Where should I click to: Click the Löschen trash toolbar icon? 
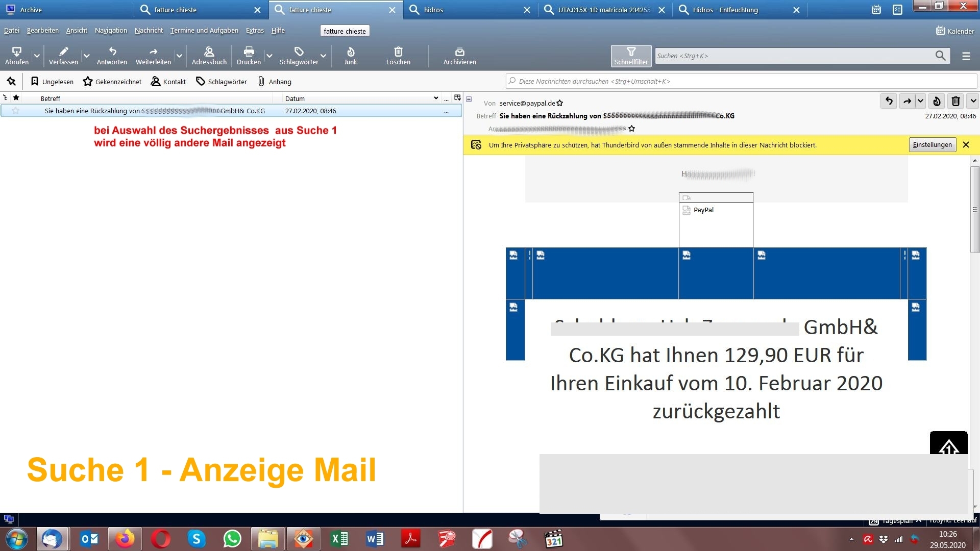coord(398,52)
